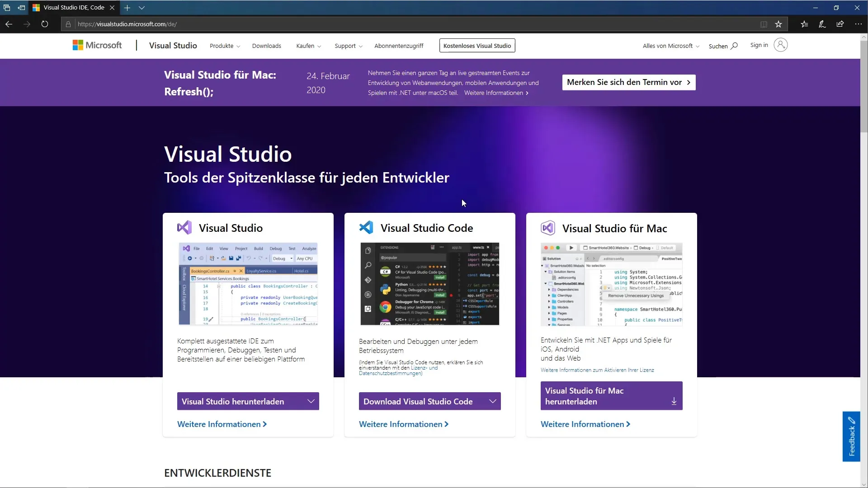Open Lizenz- und Datenschutzbestimmungen link
The height and width of the screenshot is (488, 868).
click(398, 371)
